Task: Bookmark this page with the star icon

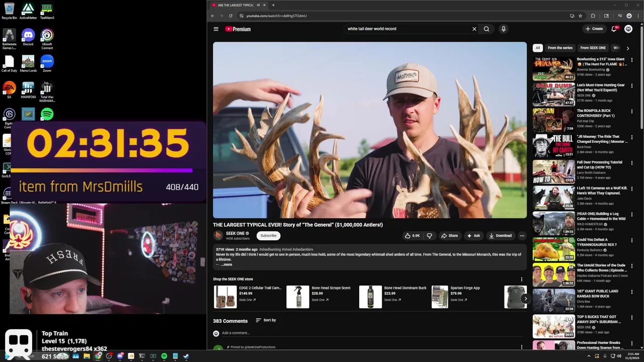Action: coord(580,16)
